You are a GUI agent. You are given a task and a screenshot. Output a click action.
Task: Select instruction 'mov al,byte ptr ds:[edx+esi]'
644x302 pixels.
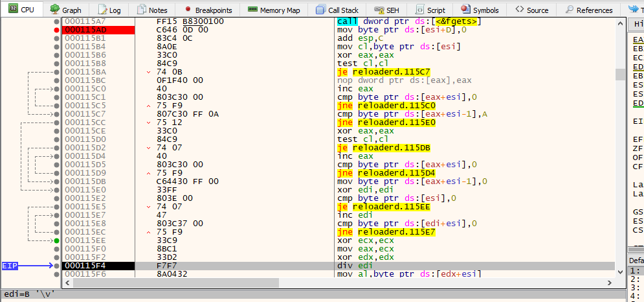[410, 274]
